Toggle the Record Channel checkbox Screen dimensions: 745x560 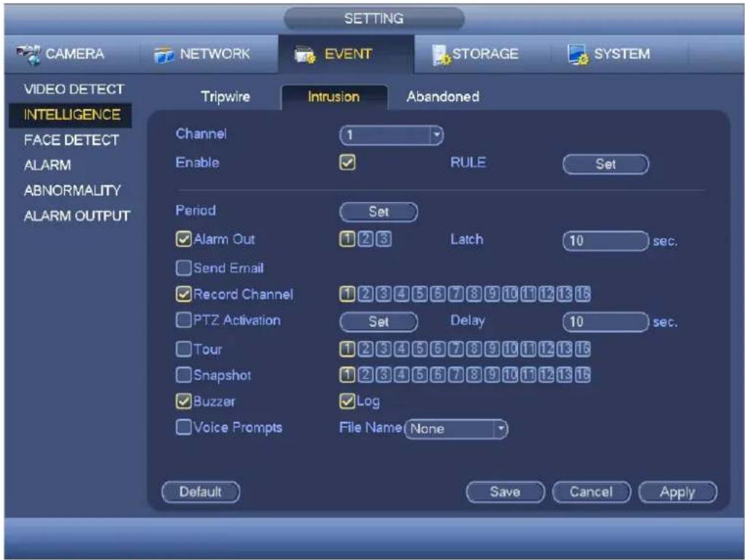pos(183,294)
